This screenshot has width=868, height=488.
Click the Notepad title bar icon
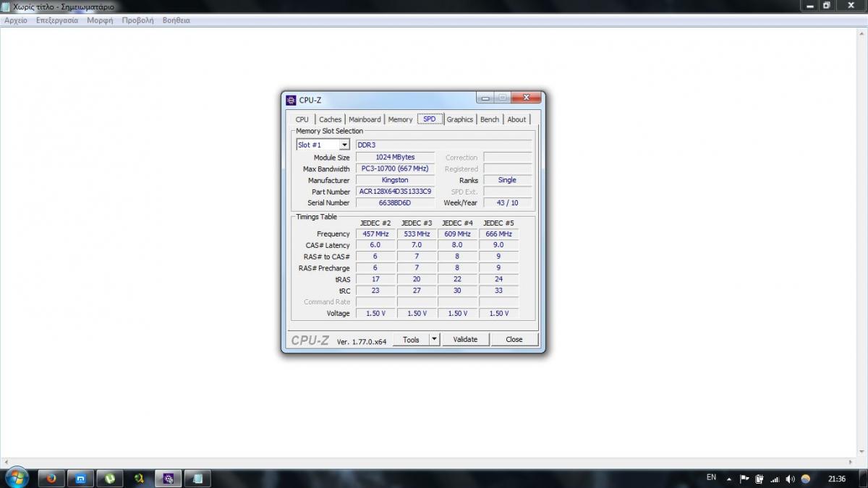pyautogui.click(x=5, y=6)
